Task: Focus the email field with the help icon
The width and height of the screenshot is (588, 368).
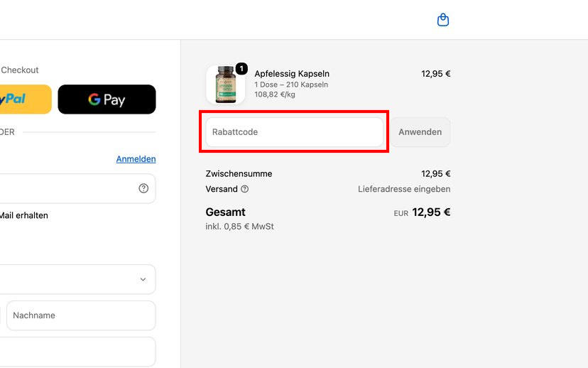Action: click(x=77, y=188)
